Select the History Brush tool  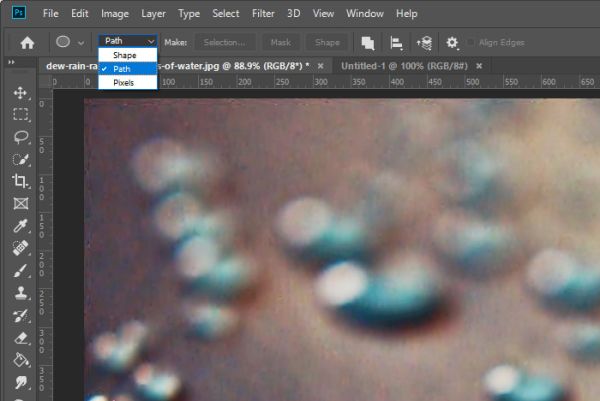[20, 316]
